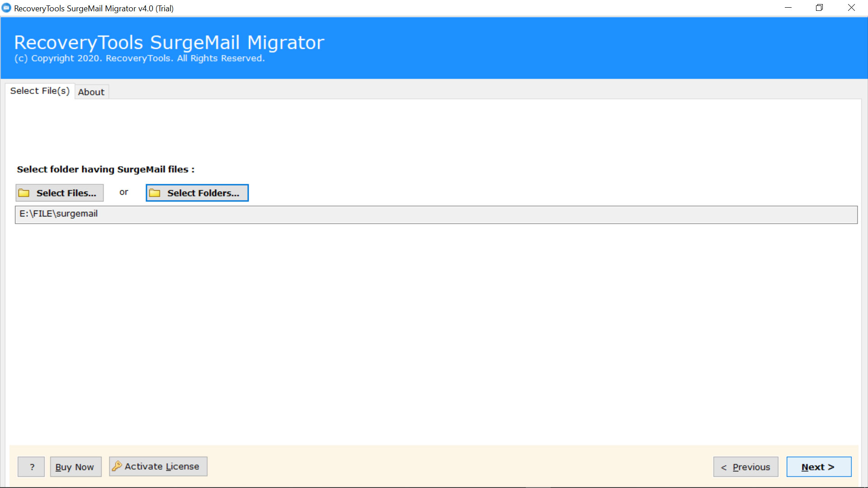868x488 pixels.
Task: Click the help question mark icon
Action: point(32,467)
